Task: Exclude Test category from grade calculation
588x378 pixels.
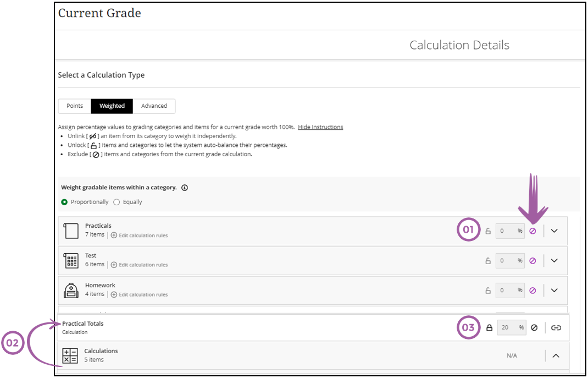Action: (532, 260)
